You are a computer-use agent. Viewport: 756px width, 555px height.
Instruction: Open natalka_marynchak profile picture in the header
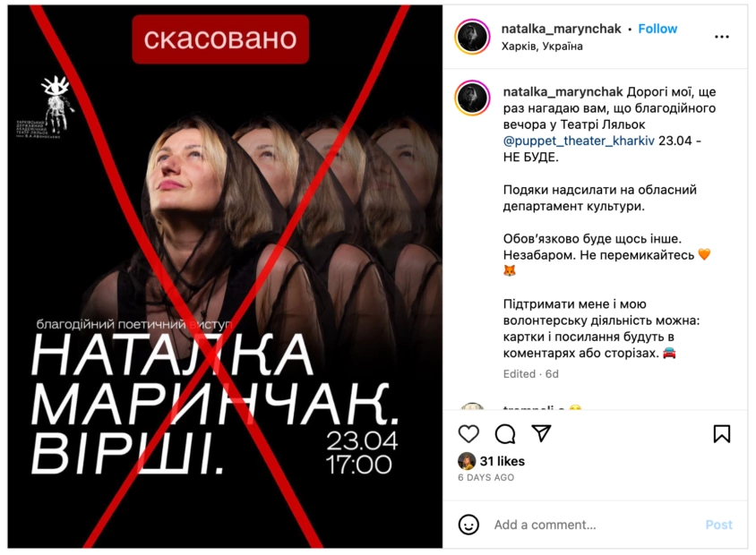pyautogui.click(x=473, y=37)
